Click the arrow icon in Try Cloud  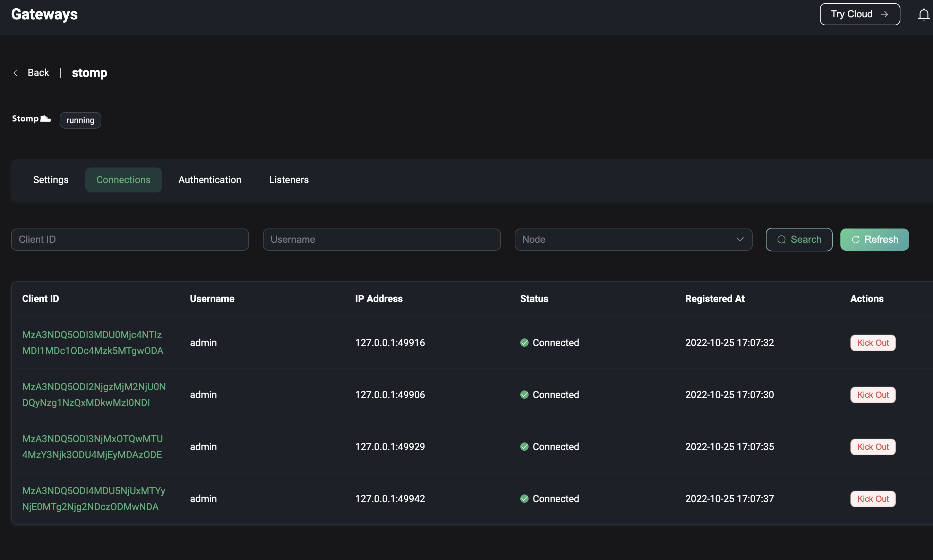[x=884, y=14]
